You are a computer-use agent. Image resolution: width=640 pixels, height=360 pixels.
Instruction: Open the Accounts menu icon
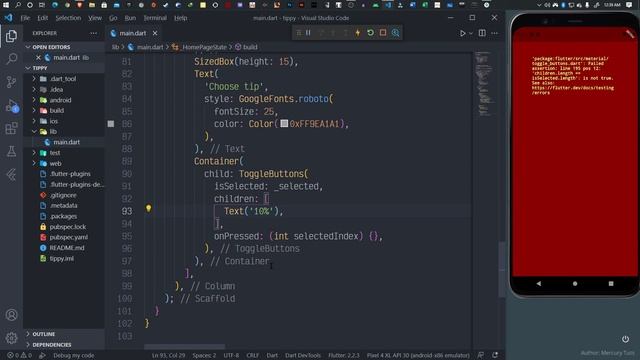click(x=11, y=315)
